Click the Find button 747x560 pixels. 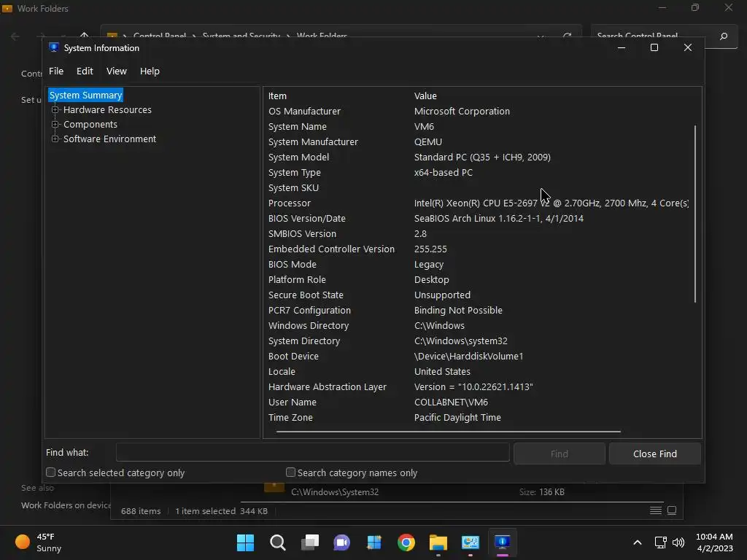tap(560, 454)
